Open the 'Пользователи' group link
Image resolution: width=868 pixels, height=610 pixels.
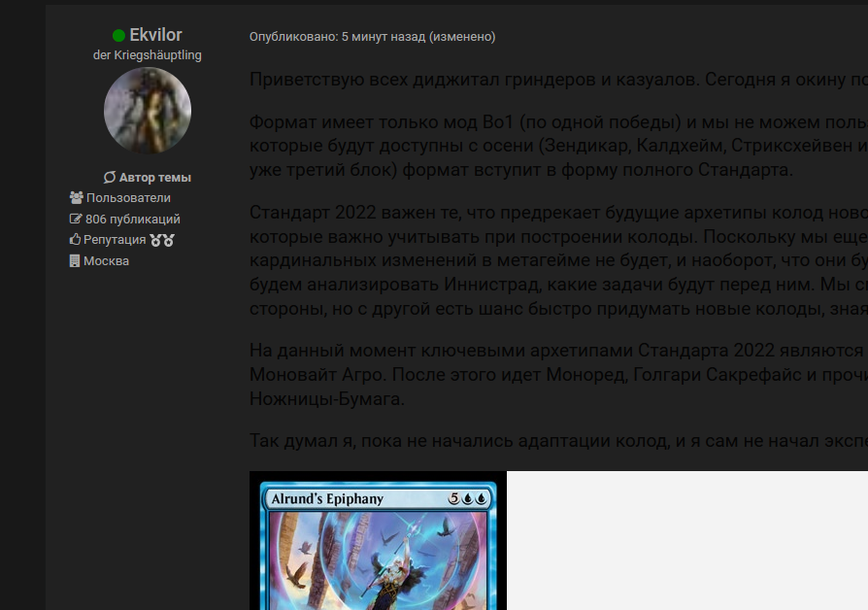pyautogui.click(x=128, y=198)
